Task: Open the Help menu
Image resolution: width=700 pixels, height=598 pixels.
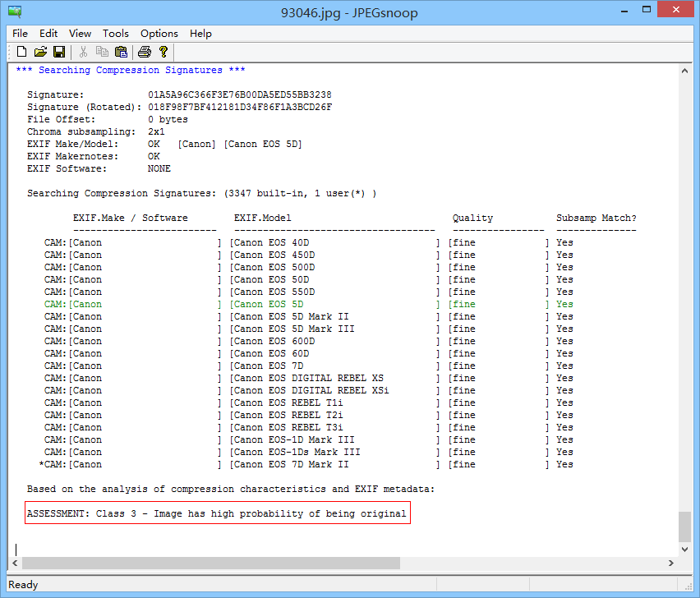Action: click(x=200, y=34)
